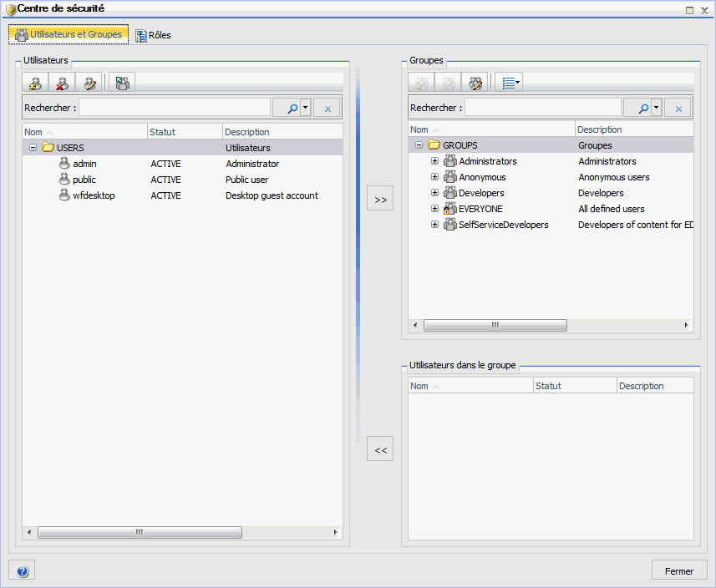Image resolution: width=716 pixels, height=588 pixels.
Task: Click the Groupes search input field
Action: pyautogui.click(x=543, y=108)
